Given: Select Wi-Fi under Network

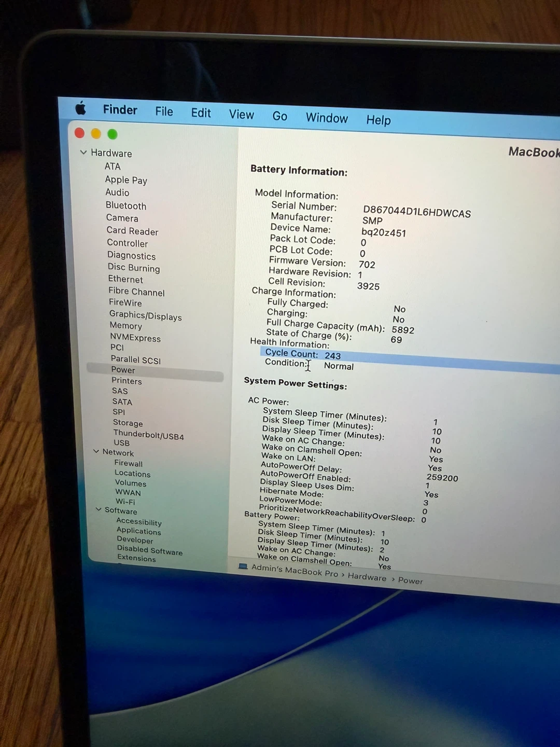Looking at the screenshot, I should [125, 502].
